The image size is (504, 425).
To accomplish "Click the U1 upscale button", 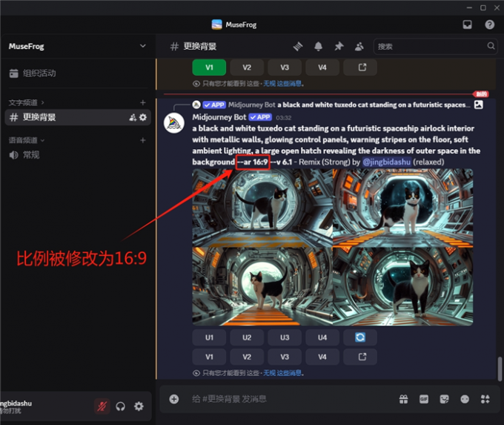I will [209, 337].
